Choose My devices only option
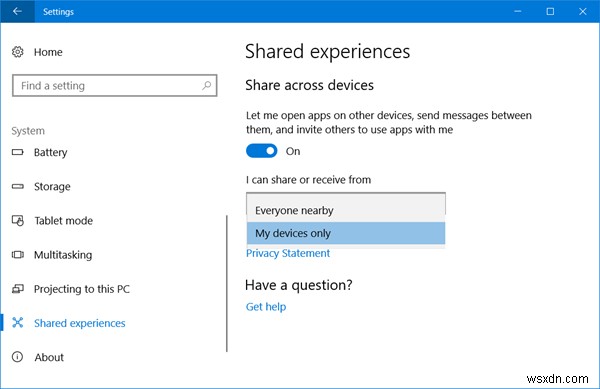 [346, 233]
